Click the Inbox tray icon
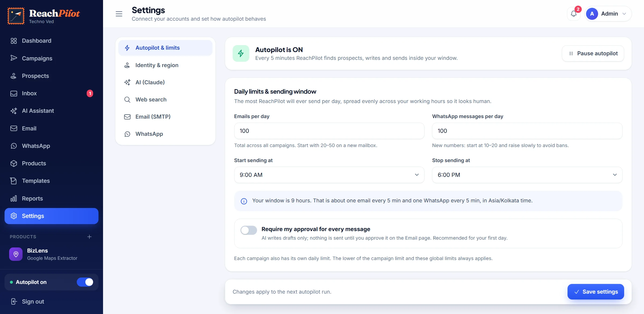Image resolution: width=644 pixels, height=314 pixels. click(x=14, y=93)
